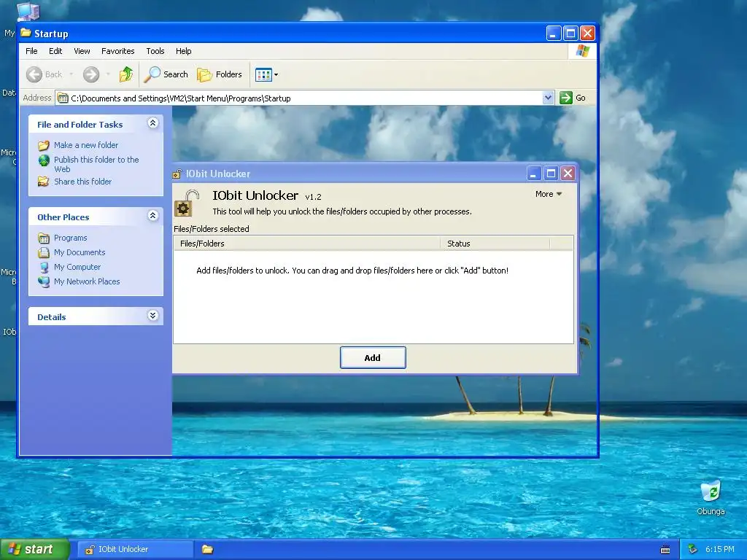
Task: Open My Computer in Other Places
Action: [x=77, y=267]
